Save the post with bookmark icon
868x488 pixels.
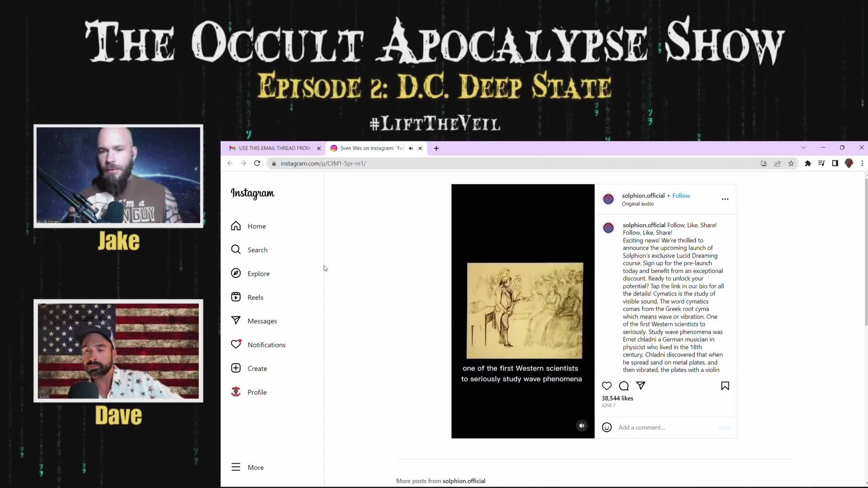[x=725, y=386]
